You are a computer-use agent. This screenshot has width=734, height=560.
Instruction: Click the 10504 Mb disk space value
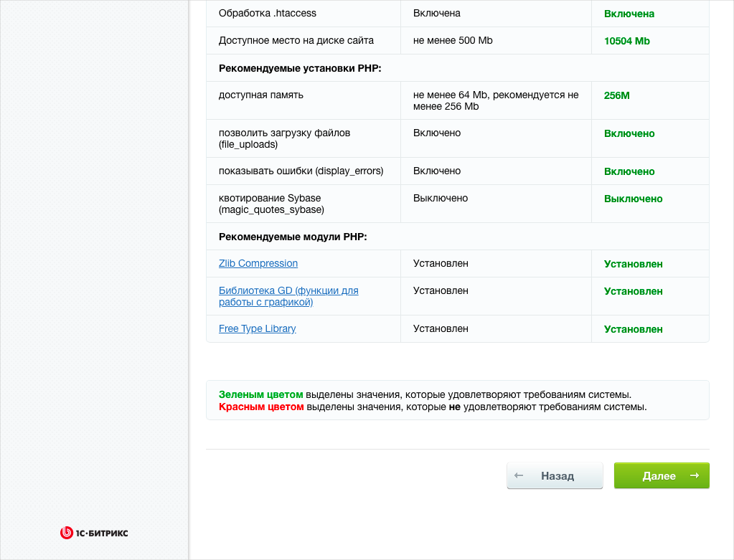626,41
